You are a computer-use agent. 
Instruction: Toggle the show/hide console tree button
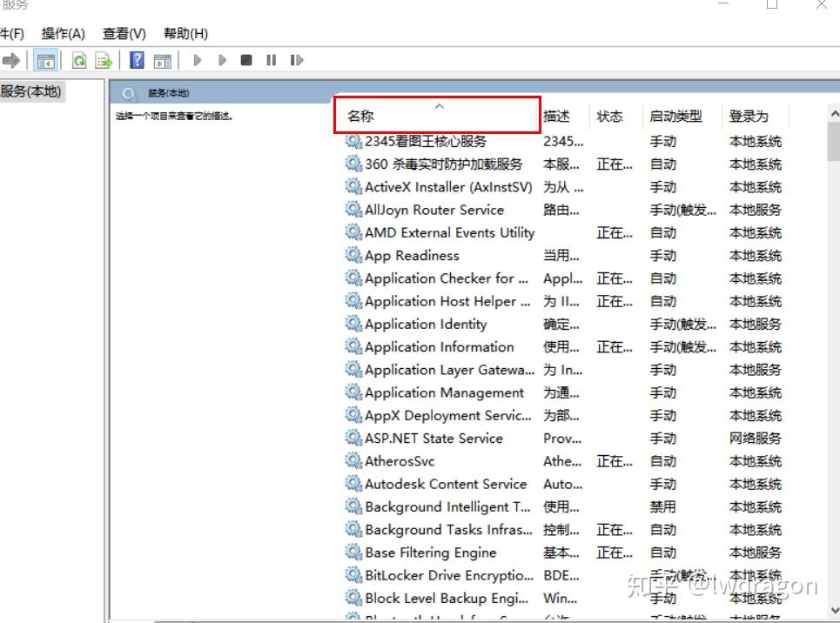tap(44, 60)
